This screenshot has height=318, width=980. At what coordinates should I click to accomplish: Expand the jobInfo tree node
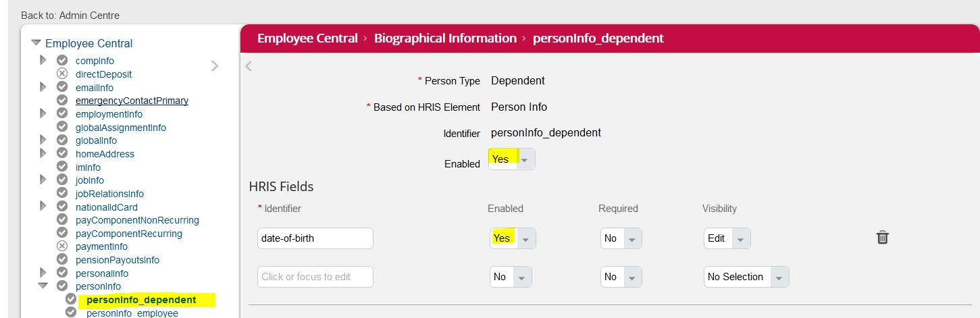(43, 180)
